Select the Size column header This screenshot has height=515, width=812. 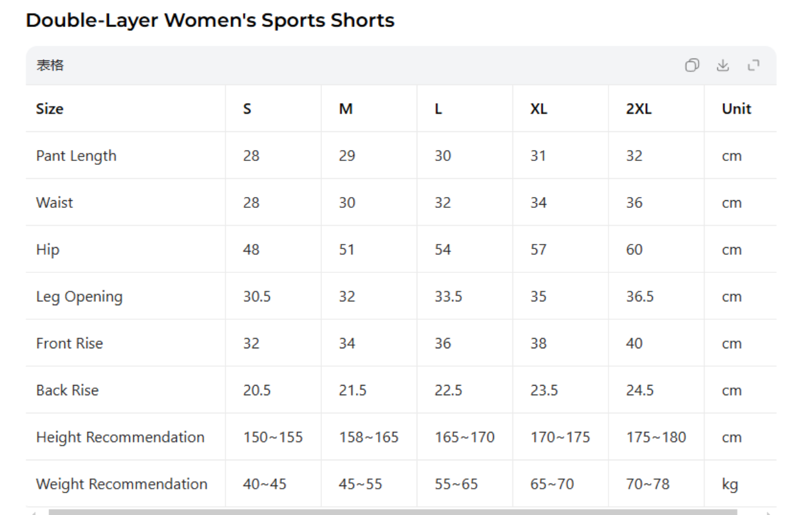[50, 109]
